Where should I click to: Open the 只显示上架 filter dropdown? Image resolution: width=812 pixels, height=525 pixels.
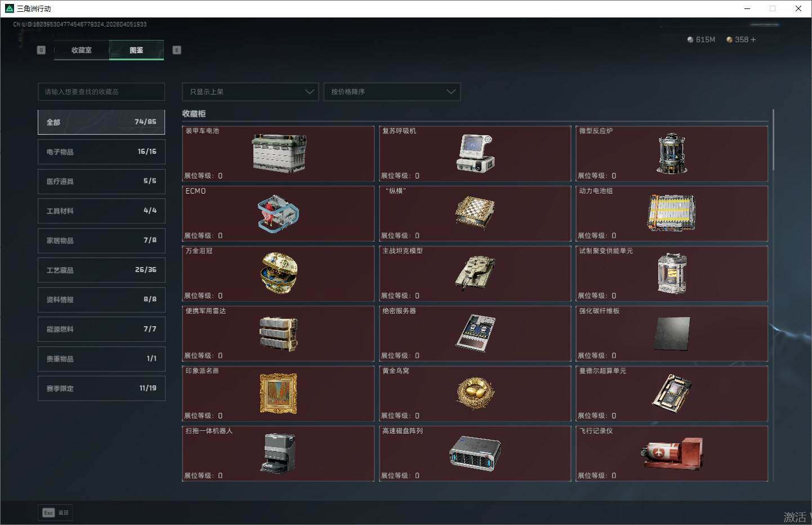251,92
